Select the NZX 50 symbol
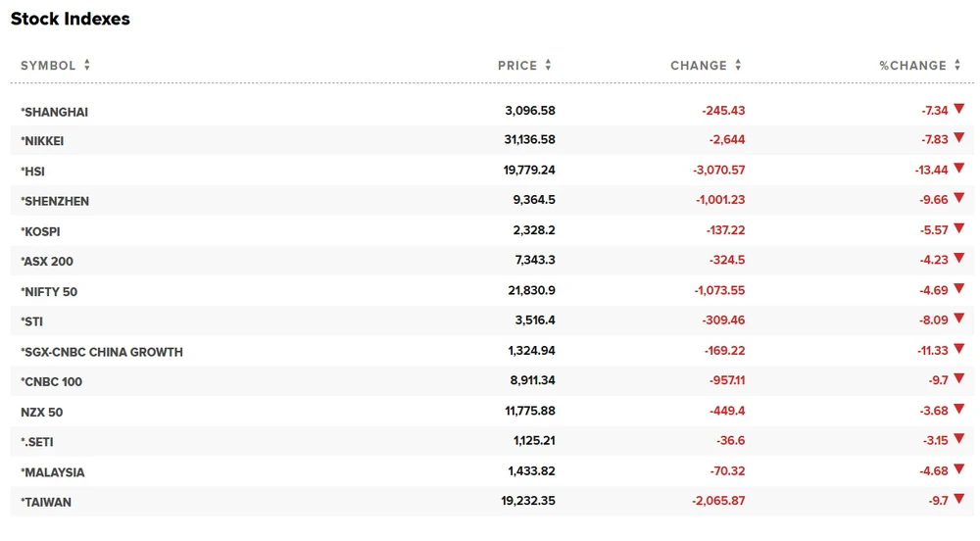 (x=42, y=412)
